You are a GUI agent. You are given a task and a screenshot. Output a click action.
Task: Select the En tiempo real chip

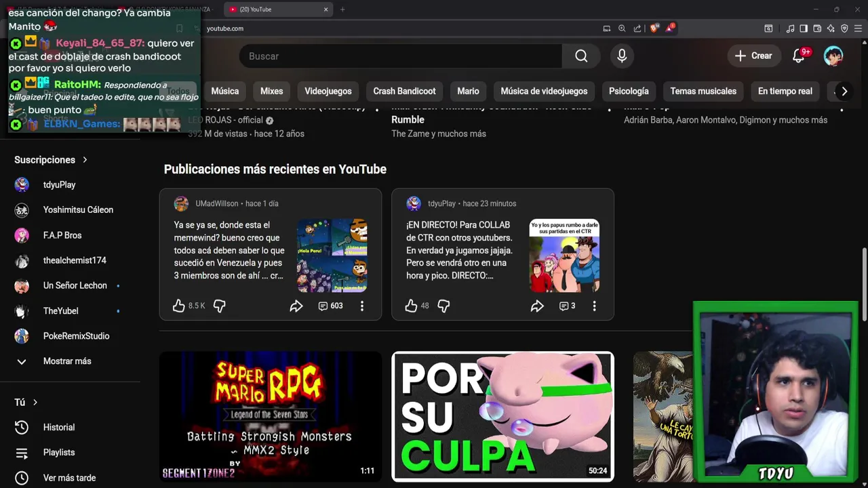(x=785, y=91)
